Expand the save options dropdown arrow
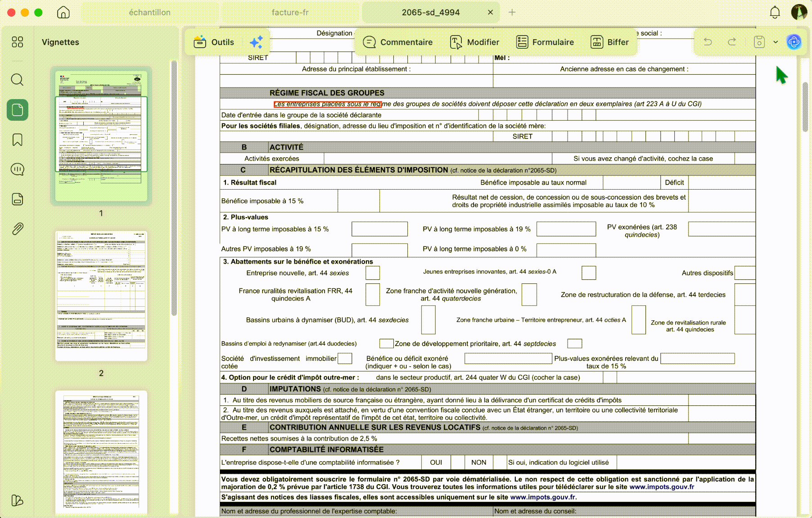The height and width of the screenshot is (518, 812). 776,42
